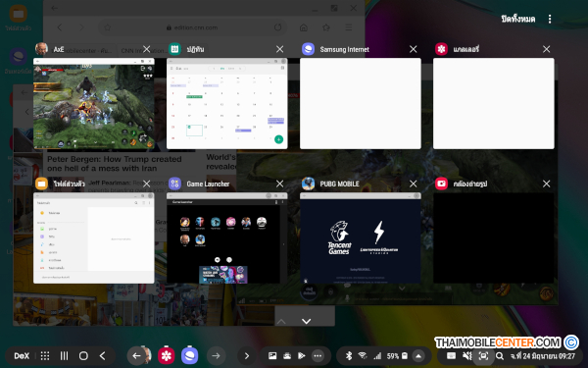Click the Play Store notification icon in taskbar
The height and width of the screenshot is (368, 588).
click(302, 355)
